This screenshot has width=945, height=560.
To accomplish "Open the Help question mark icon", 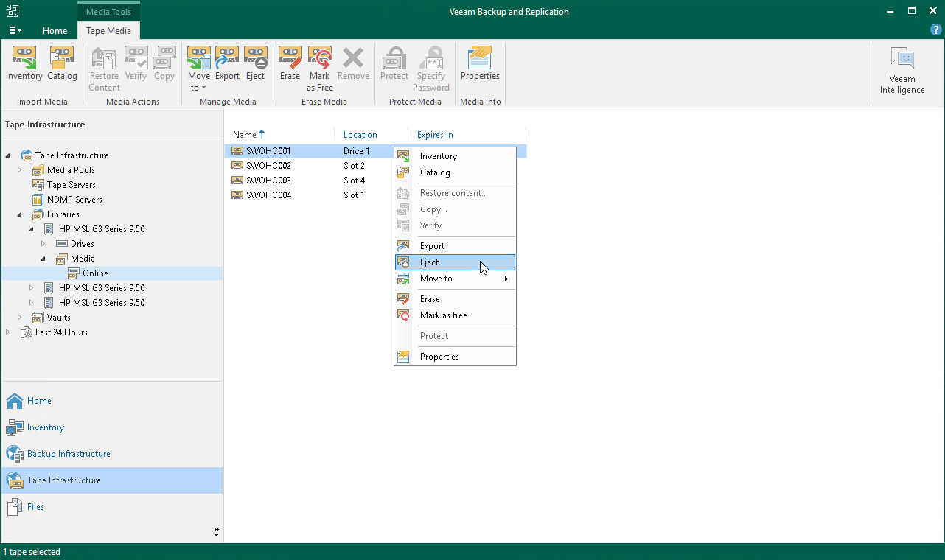I will 936,29.
